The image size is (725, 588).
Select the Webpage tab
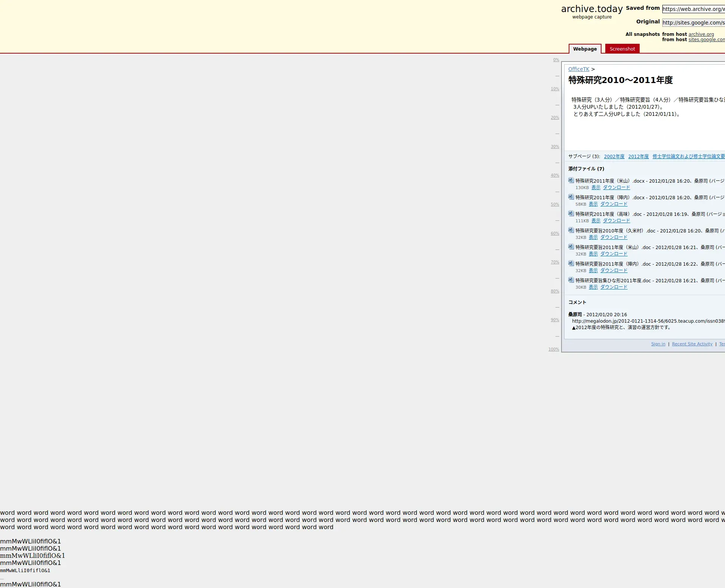585,49
